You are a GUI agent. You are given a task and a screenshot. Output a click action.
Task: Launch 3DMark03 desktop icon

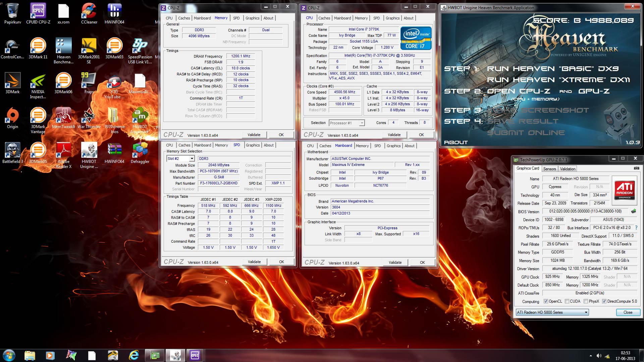114,48
